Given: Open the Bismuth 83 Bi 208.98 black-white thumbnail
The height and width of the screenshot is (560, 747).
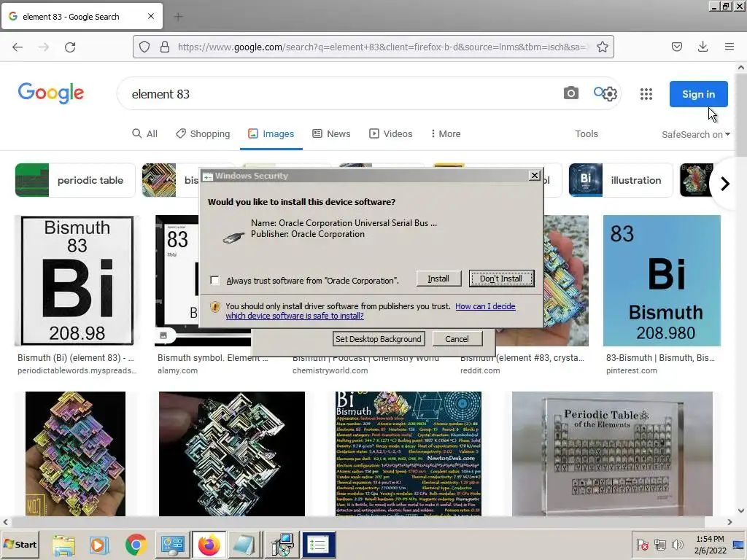Looking at the screenshot, I should [x=77, y=281].
